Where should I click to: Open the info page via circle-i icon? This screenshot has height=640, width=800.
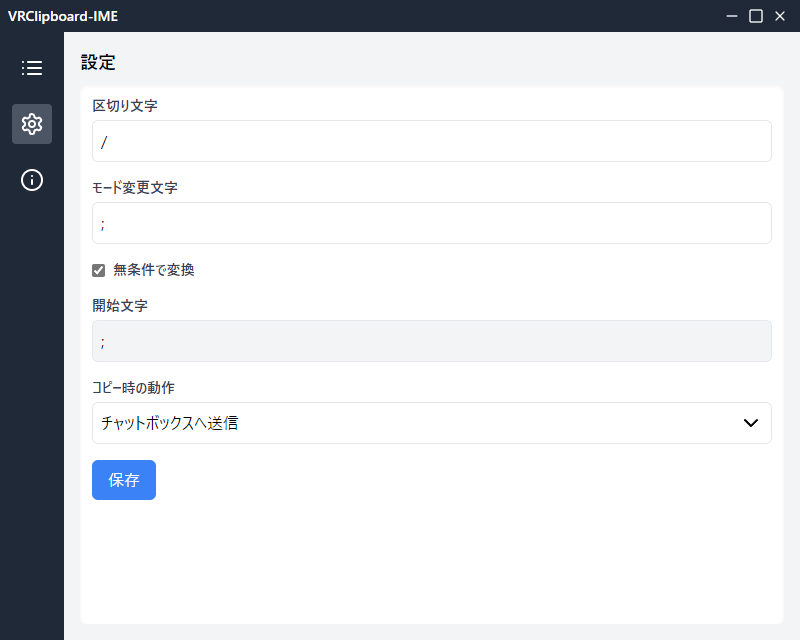tap(32, 180)
